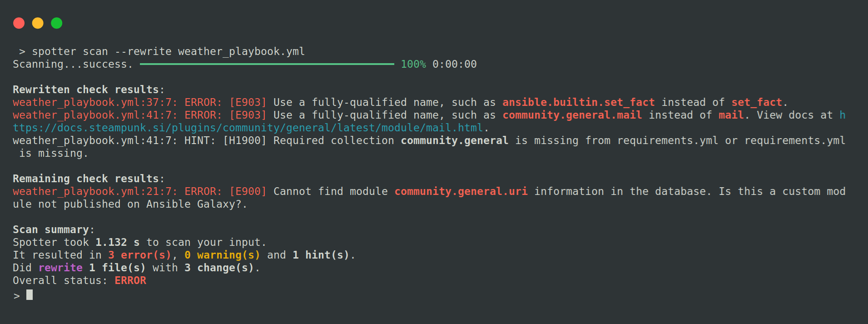Click the yellow minimize window dot

click(x=38, y=23)
